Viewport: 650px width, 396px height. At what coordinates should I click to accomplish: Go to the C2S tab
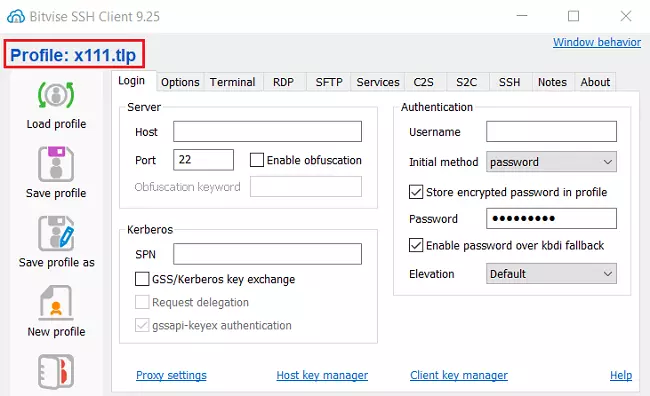(423, 82)
